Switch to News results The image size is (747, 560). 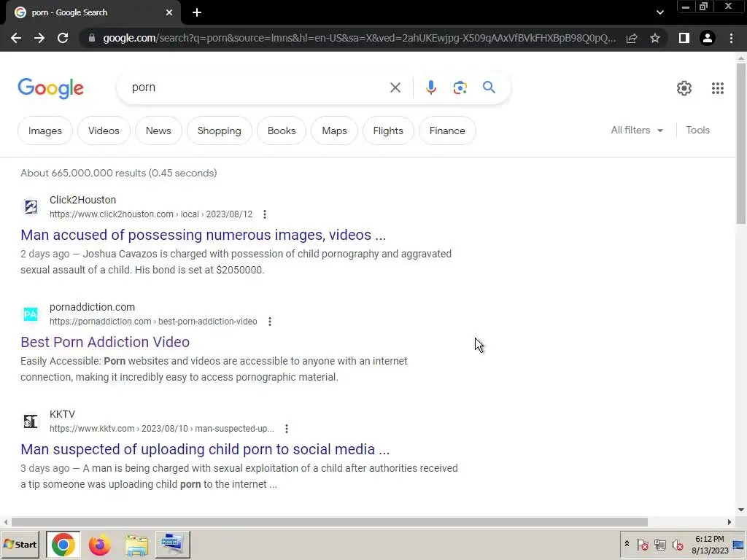[158, 131]
